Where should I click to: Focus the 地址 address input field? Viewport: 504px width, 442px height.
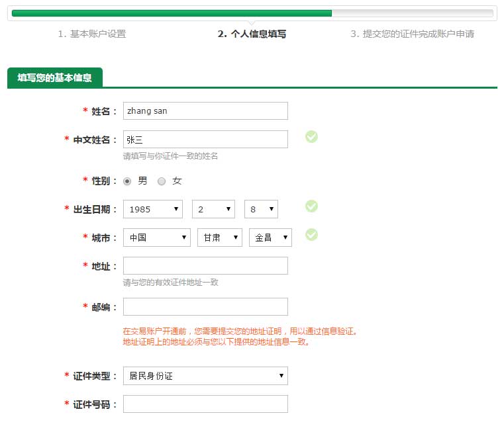tap(205, 266)
